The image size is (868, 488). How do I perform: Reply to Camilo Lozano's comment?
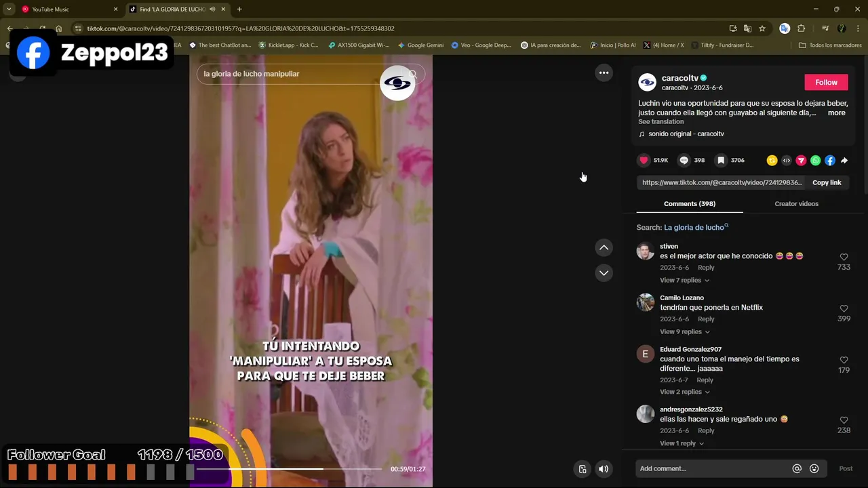tap(706, 319)
